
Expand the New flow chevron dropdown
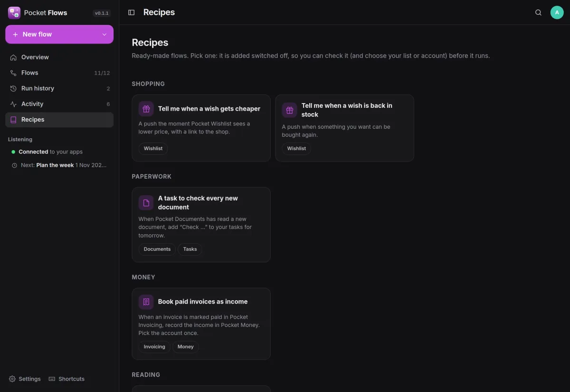(x=104, y=34)
